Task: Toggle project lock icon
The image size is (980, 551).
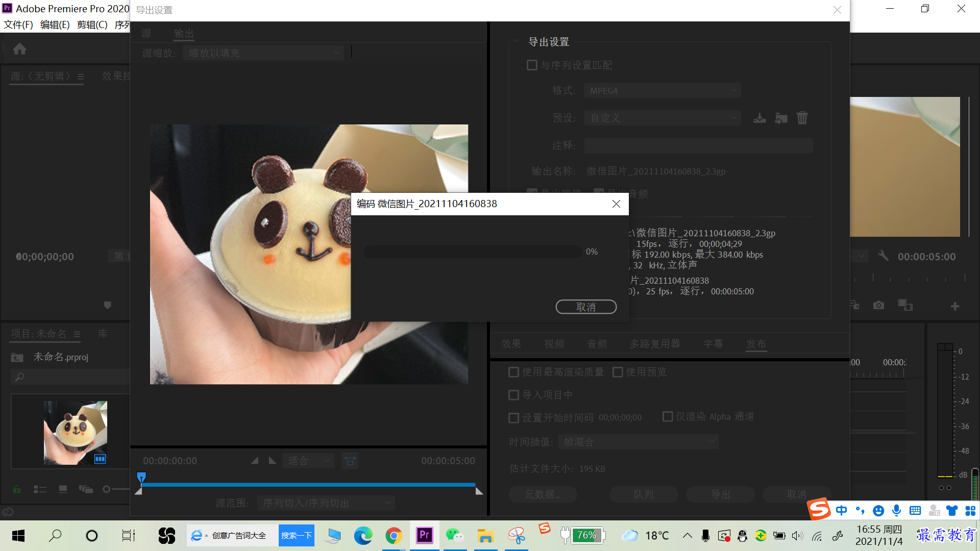Action: pyautogui.click(x=17, y=489)
